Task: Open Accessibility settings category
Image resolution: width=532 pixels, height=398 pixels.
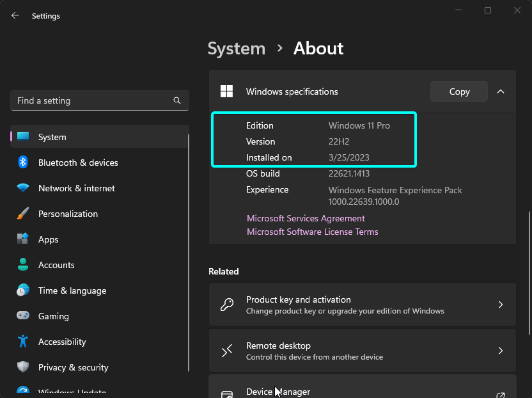Action: coord(99,342)
